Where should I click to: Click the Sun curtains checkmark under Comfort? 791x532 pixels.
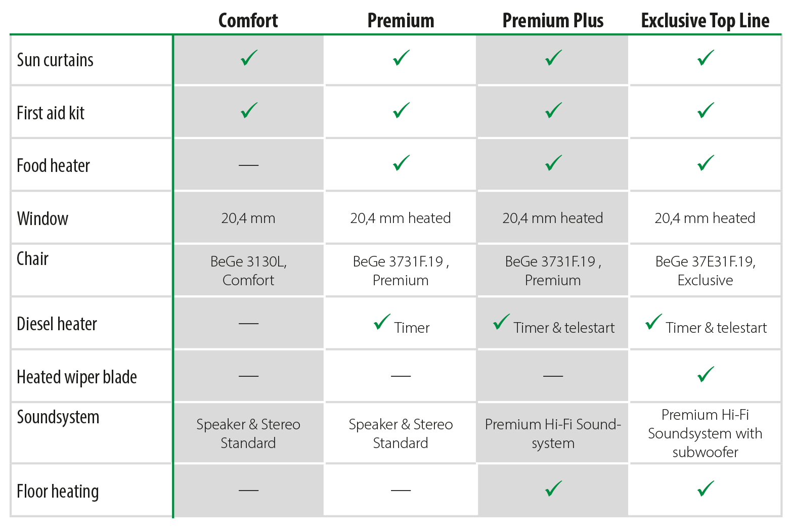click(249, 58)
